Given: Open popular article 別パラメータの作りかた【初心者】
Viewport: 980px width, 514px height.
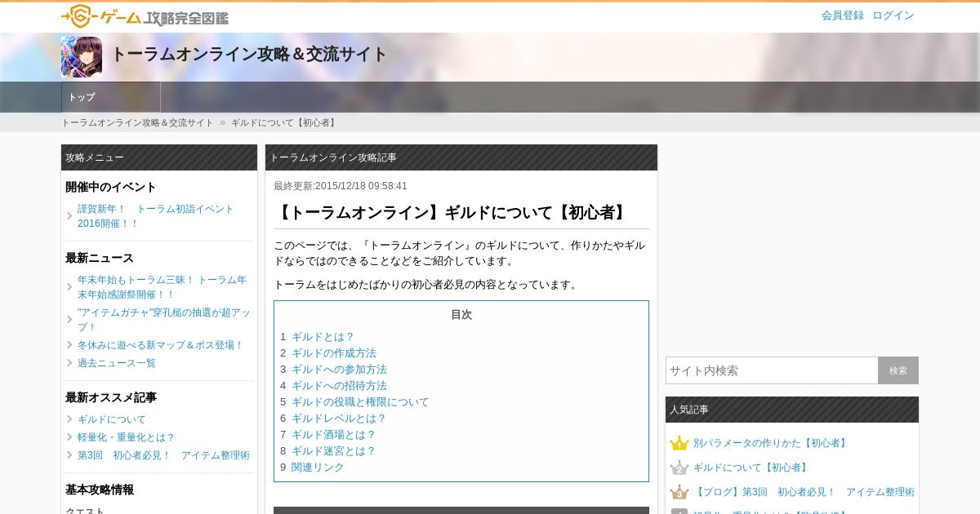Looking at the screenshot, I should (x=772, y=443).
